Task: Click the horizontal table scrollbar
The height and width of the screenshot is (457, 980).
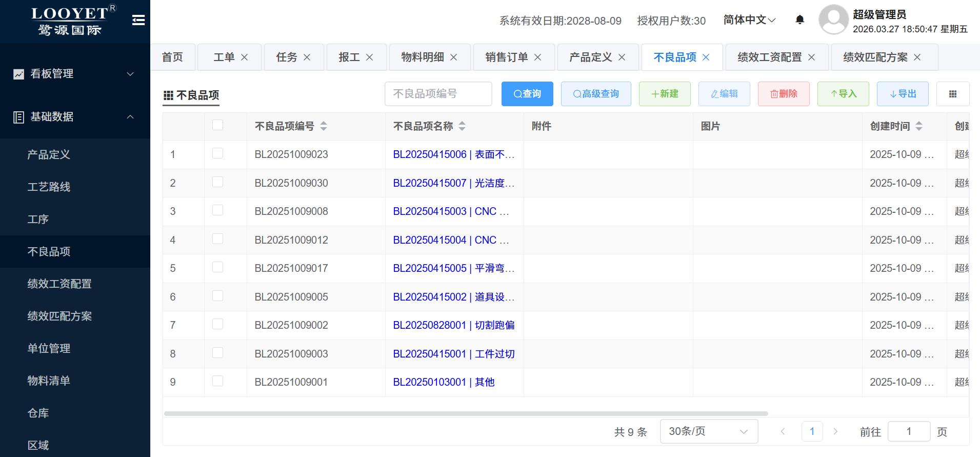Action: pos(466,413)
